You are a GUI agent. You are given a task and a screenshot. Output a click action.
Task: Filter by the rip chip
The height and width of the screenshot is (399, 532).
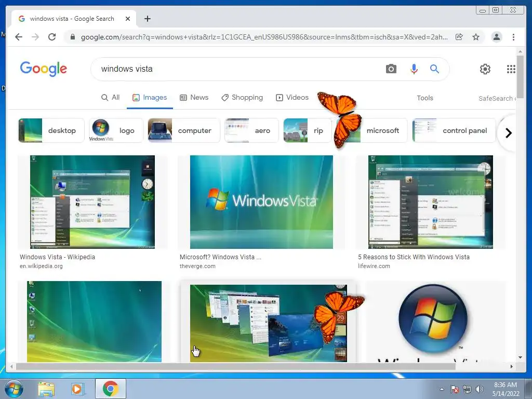tap(307, 130)
